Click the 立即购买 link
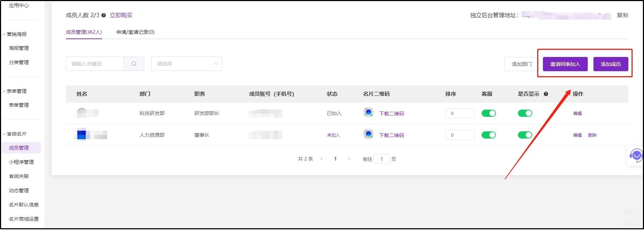The width and height of the screenshot is (644, 230). (121, 15)
